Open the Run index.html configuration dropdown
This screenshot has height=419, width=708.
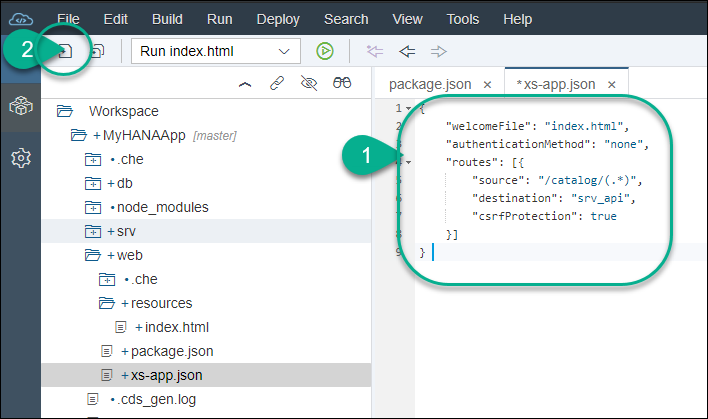[x=216, y=51]
